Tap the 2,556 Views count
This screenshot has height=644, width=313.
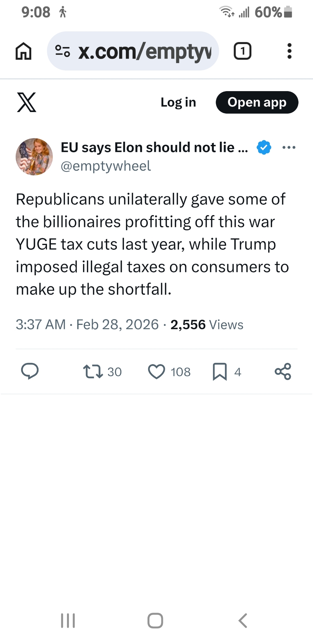click(206, 325)
